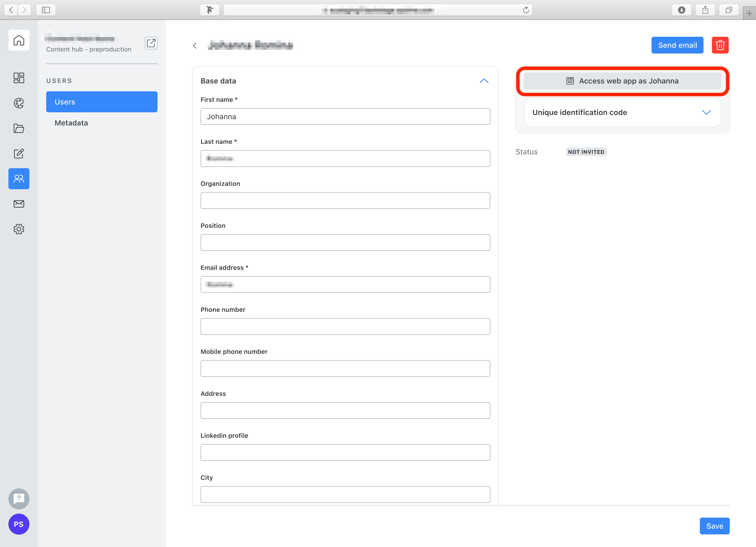Expand the Unique identification code panel

pos(707,112)
